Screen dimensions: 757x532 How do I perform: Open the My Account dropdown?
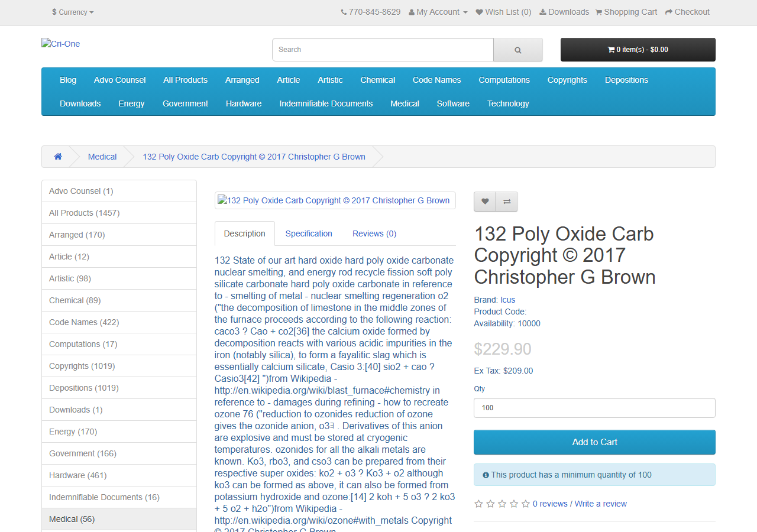pyautogui.click(x=438, y=12)
